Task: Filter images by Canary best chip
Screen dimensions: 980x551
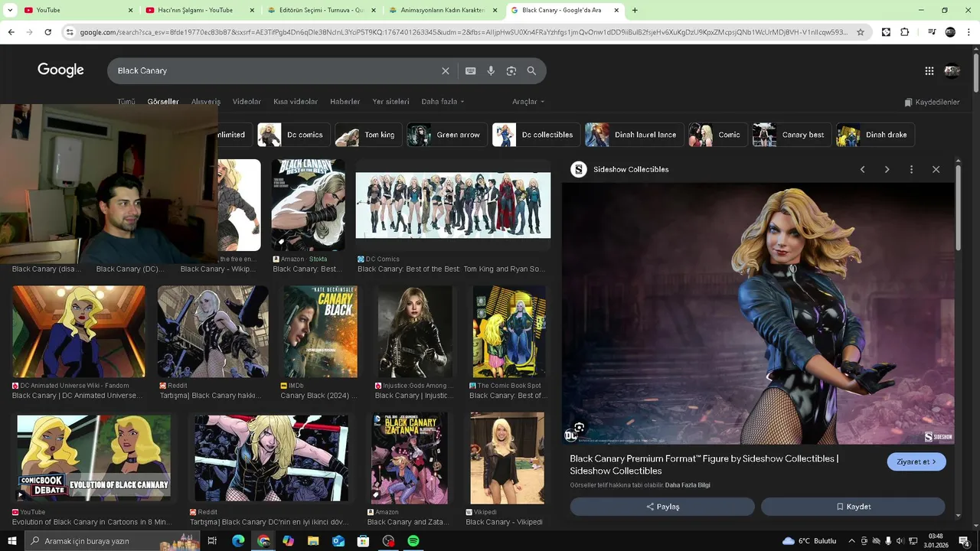Action: coord(792,135)
